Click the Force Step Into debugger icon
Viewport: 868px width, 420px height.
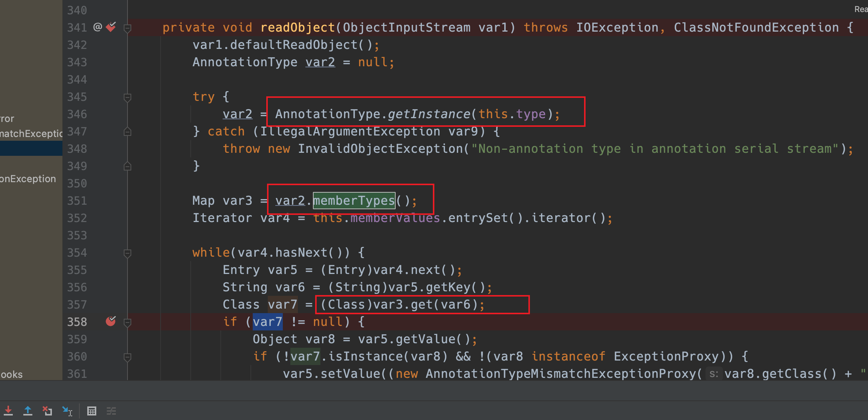(x=8, y=411)
